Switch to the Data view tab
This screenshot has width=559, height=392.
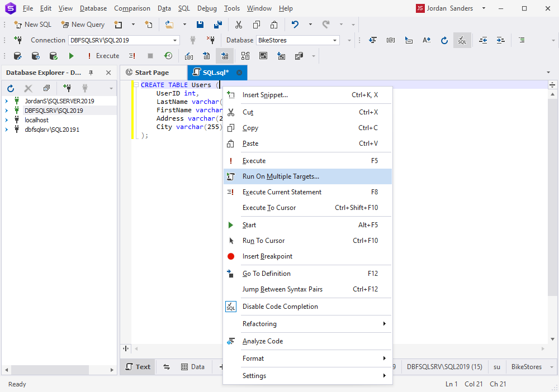(x=193, y=367)
